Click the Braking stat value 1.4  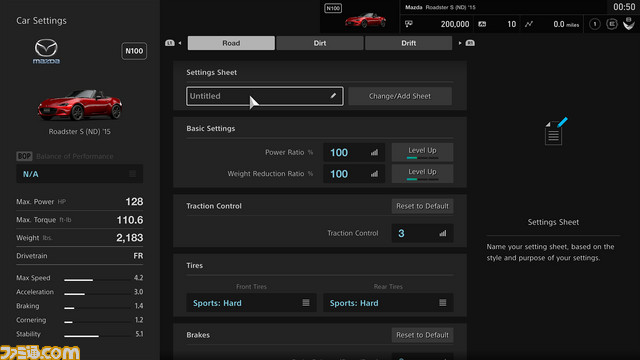click(139, 306)
